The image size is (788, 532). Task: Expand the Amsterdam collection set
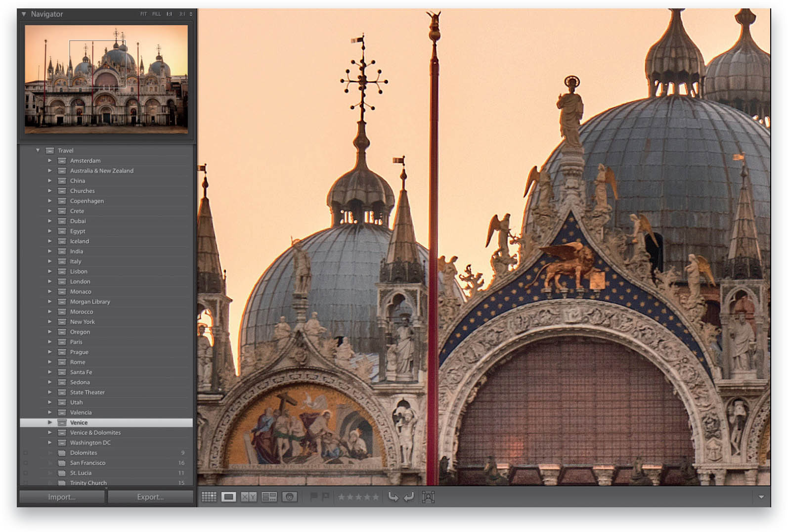tap(49, 161)
